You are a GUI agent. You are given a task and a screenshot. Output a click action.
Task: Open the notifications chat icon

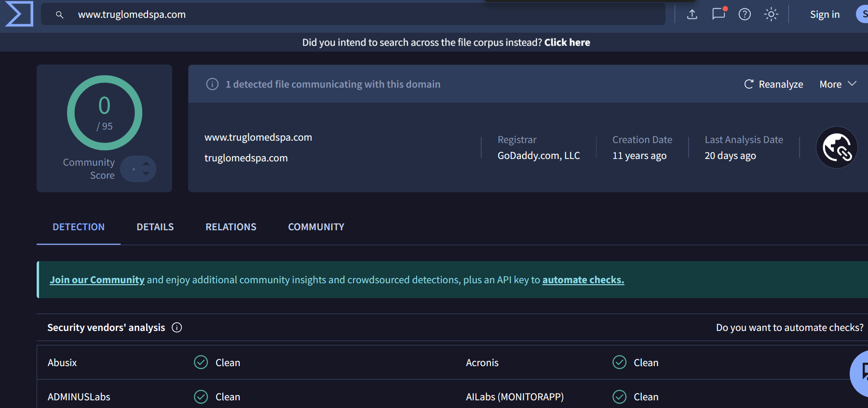pos(719,14)
